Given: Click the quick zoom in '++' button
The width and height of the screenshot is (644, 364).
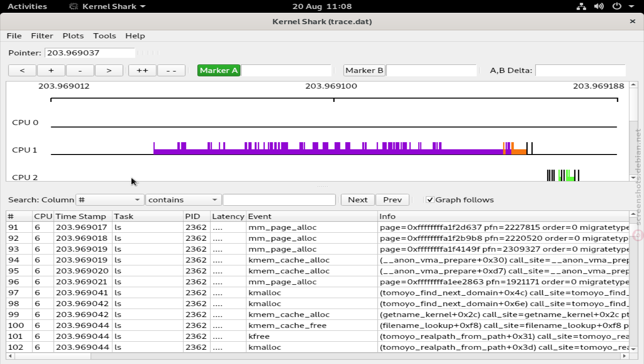Looking at the screenshot, I should (142, 70).
